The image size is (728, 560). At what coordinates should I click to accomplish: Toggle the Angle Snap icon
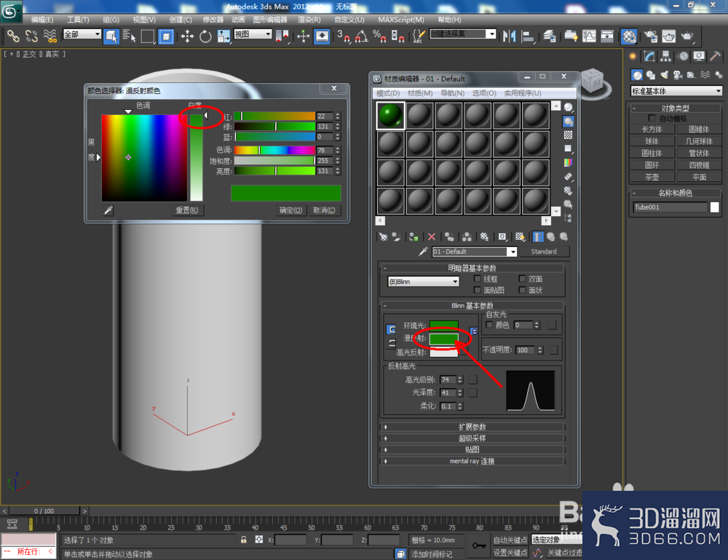click(362, 36)
